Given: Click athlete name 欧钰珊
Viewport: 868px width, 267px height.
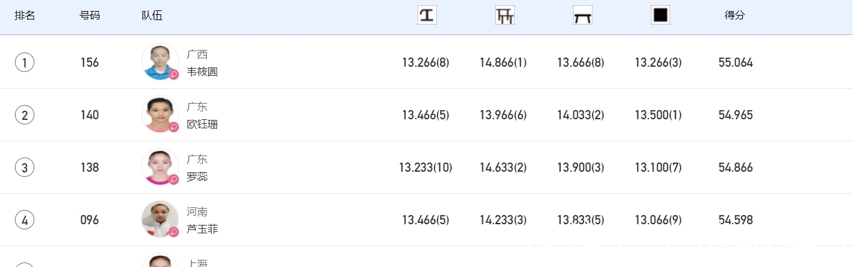Looking at the screenshot, I should [x=202, y=124].
